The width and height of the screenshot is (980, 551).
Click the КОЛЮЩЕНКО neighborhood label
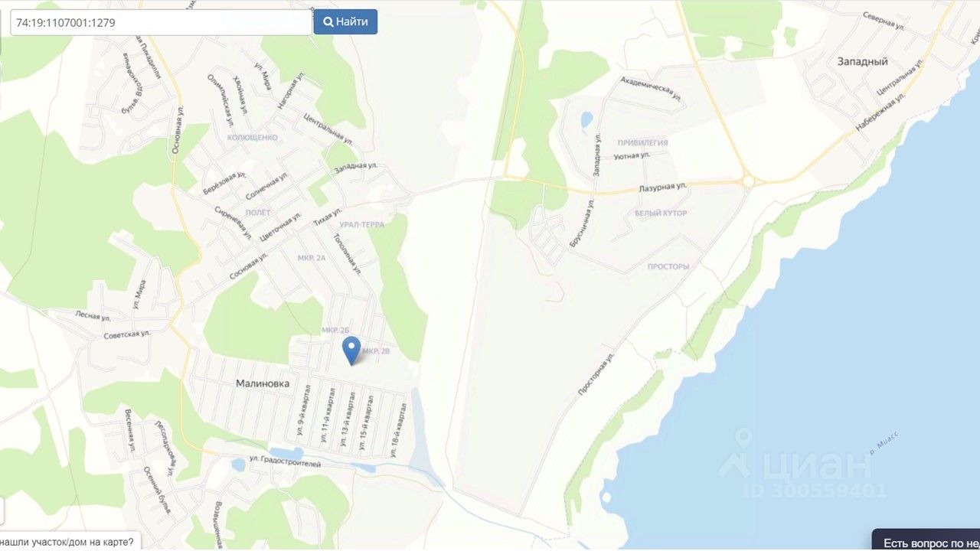click(253, 137)
